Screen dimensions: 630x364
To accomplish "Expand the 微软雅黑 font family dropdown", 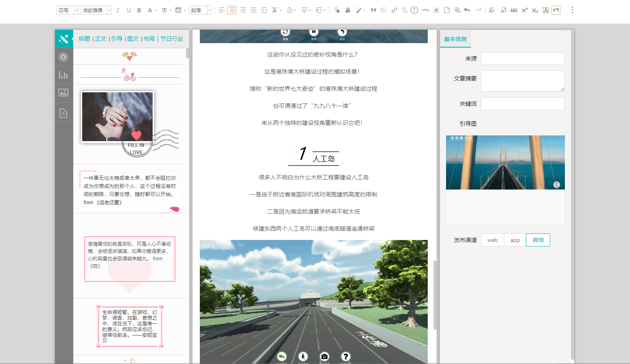I will (x=96, y=10).
